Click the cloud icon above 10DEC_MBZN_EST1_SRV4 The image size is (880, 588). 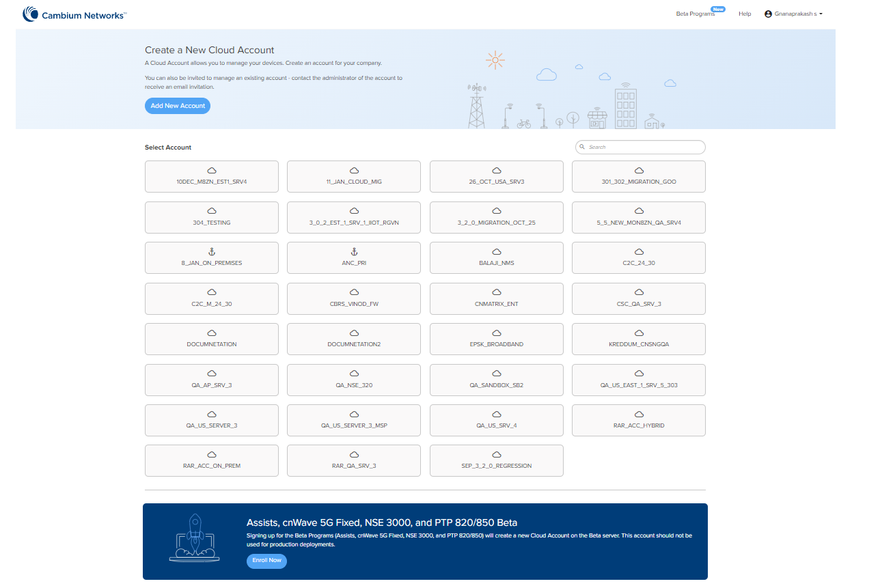[212, 171]
